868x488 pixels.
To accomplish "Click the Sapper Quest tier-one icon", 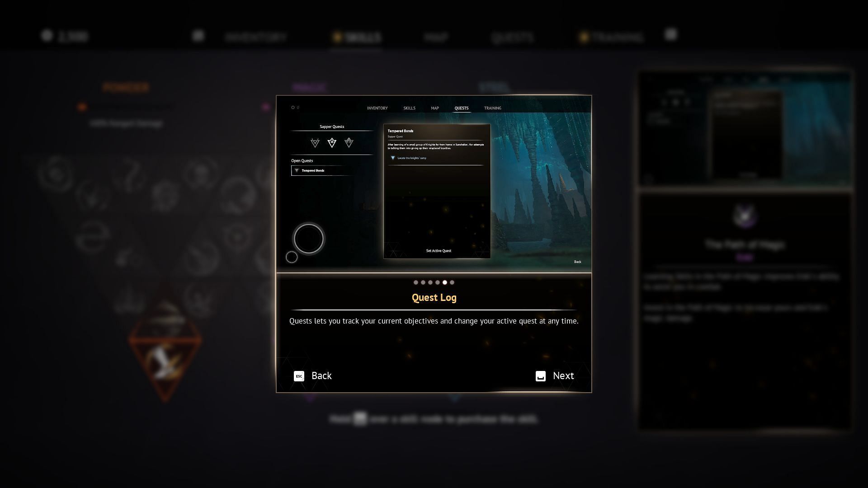I will pyautogui.click(x=315, y=142).
